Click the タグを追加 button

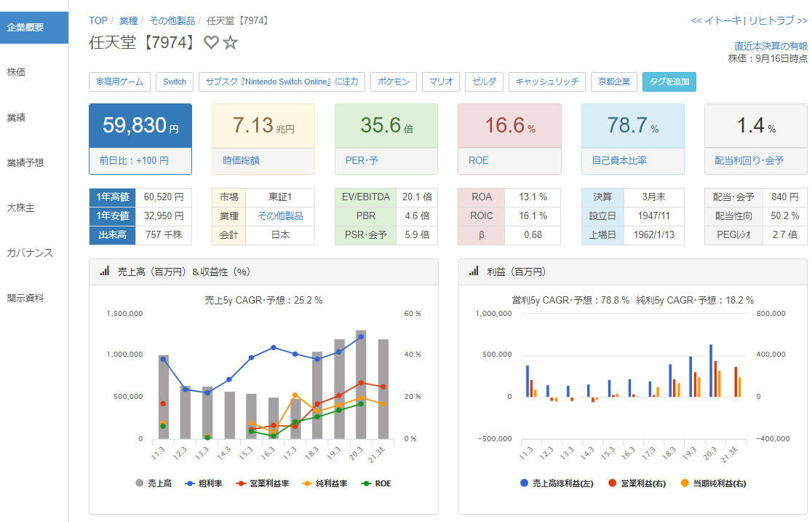[x=669, y=82]
